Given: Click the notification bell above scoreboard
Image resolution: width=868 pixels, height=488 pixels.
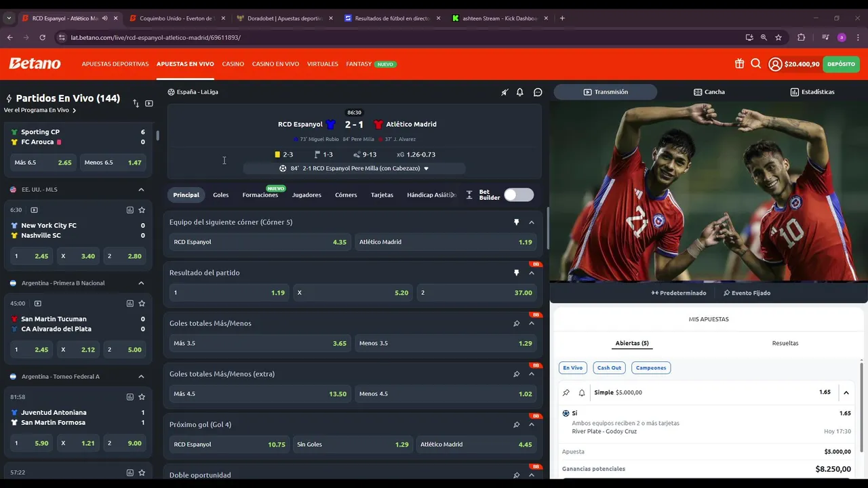Looking at the screenshot, I should 520,92.
